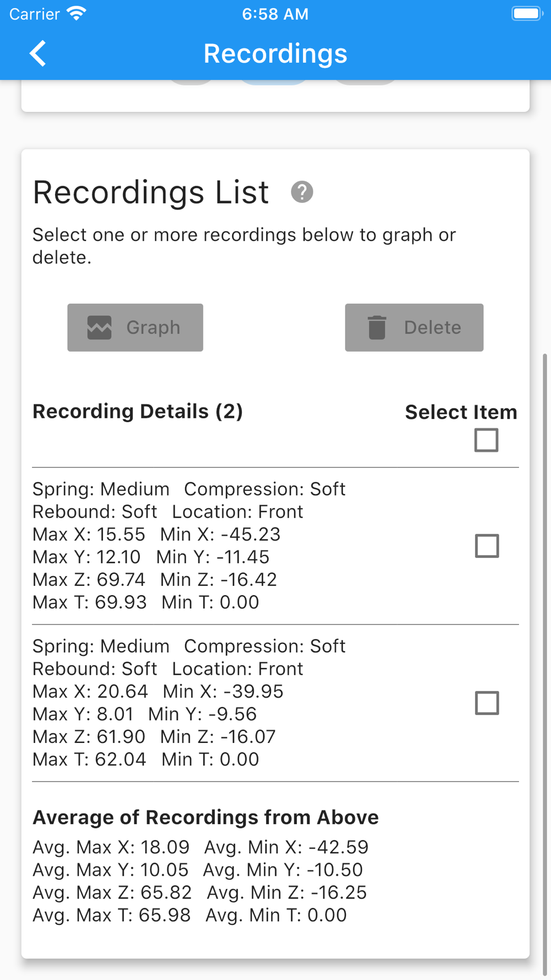Go back using the header chevron

37,53
